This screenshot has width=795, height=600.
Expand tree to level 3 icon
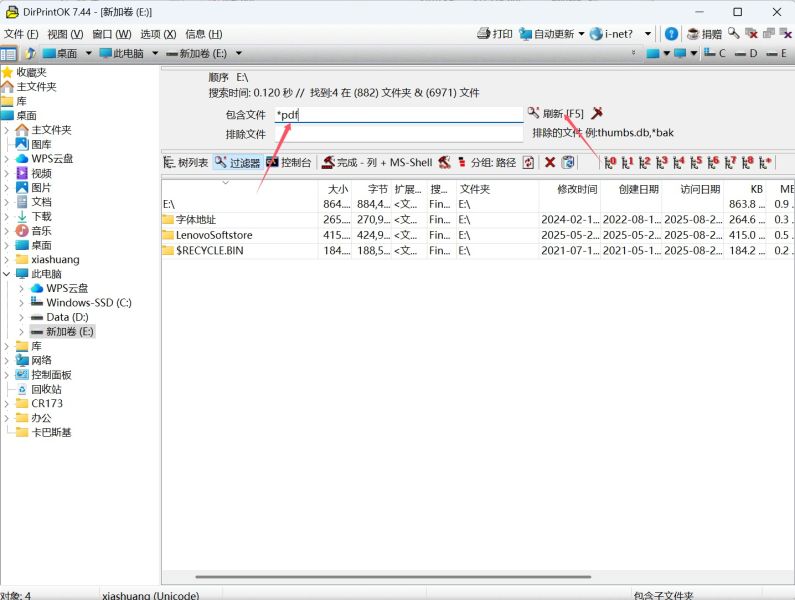pyautogui.click(x=662, y=162)
